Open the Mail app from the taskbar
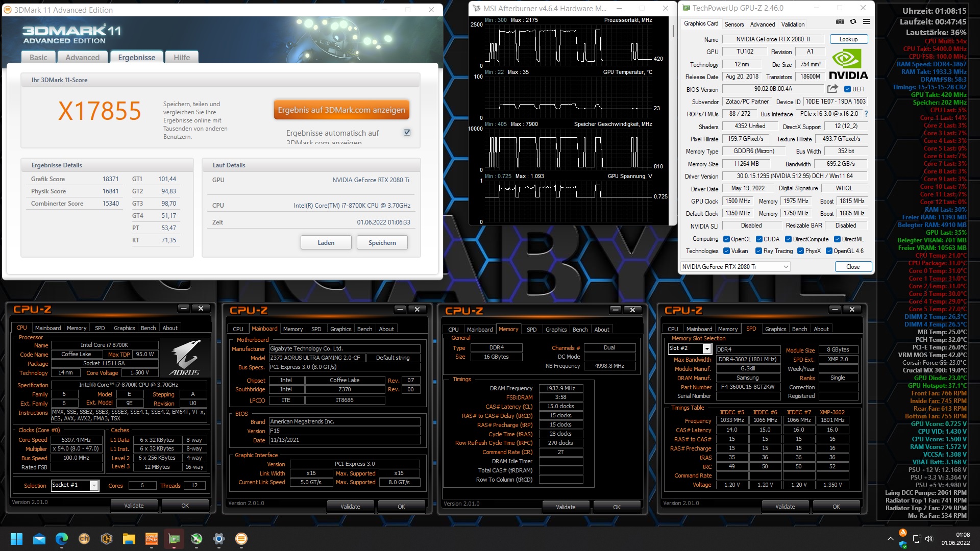The image size is (980, 551). pyautogui.click(x=39, y=539)
